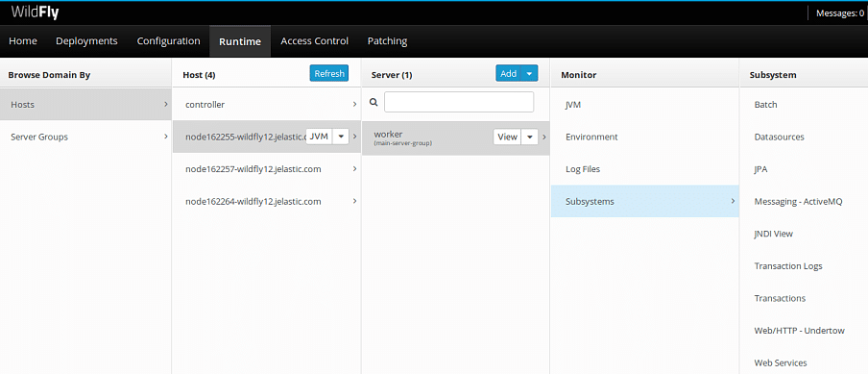Click the Messages: 0 indicator
The image size is (868, 374).
pos(840,13)
